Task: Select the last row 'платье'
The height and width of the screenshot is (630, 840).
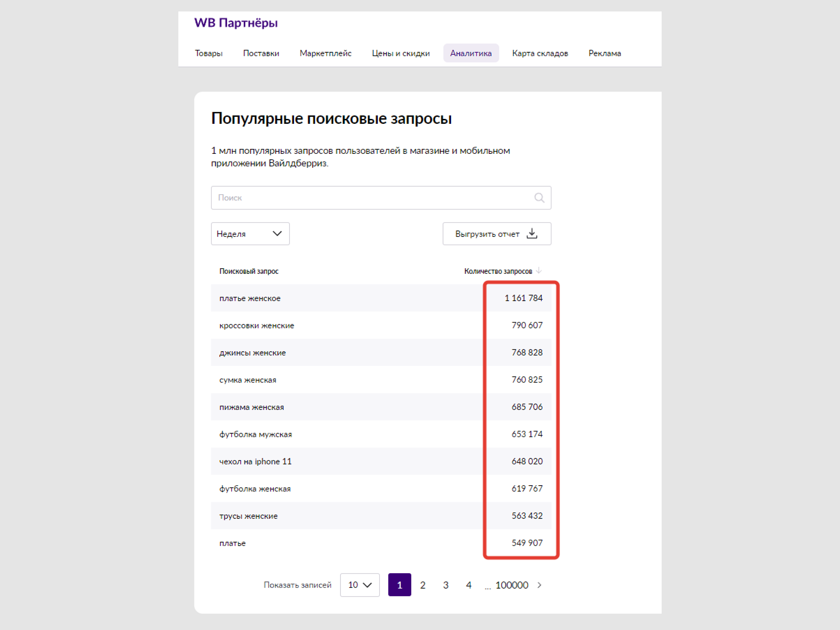Action: [381, 543]
